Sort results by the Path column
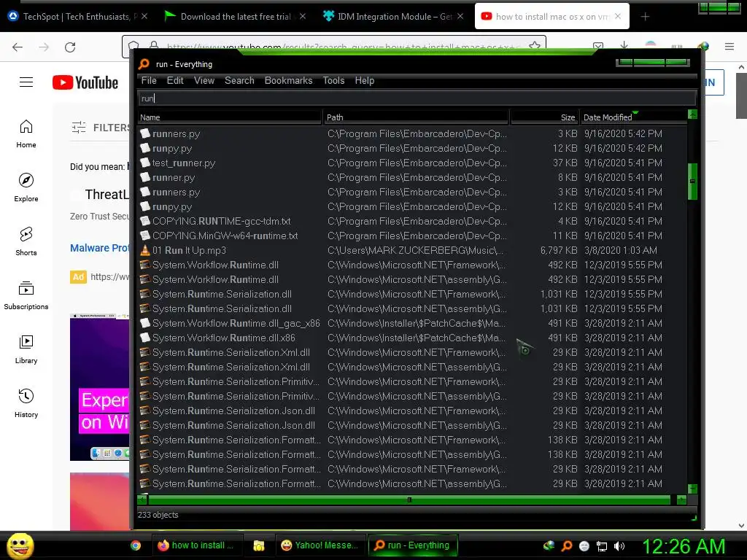Image resolution: width=747 pixels, height=560 pixels. pos(416,117)
